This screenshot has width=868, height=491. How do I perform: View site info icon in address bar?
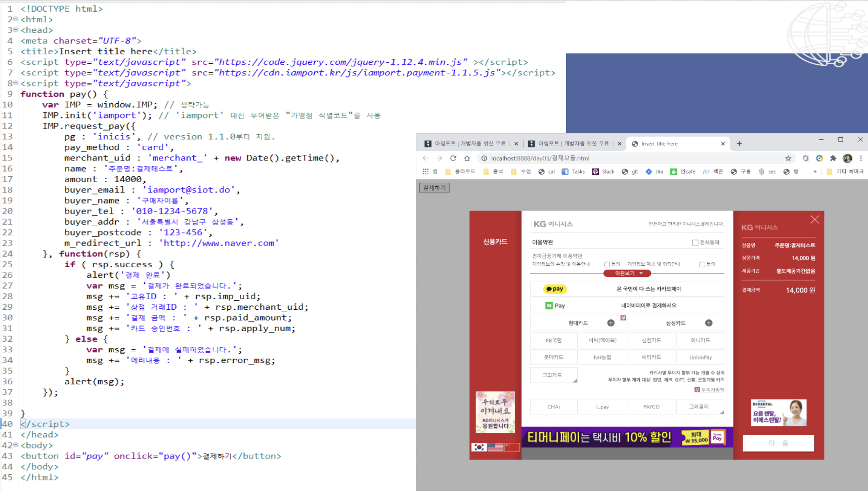(484, 158)
